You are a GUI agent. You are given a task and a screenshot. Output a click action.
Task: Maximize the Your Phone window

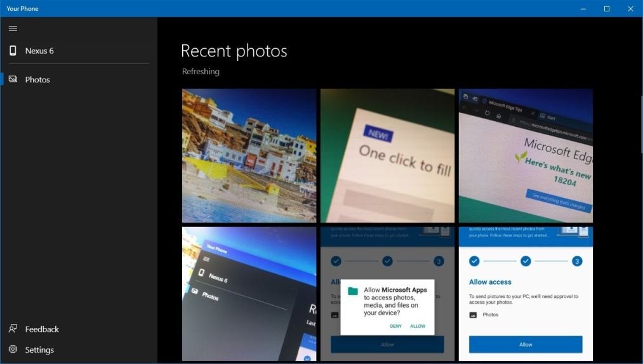coord(606,9)
